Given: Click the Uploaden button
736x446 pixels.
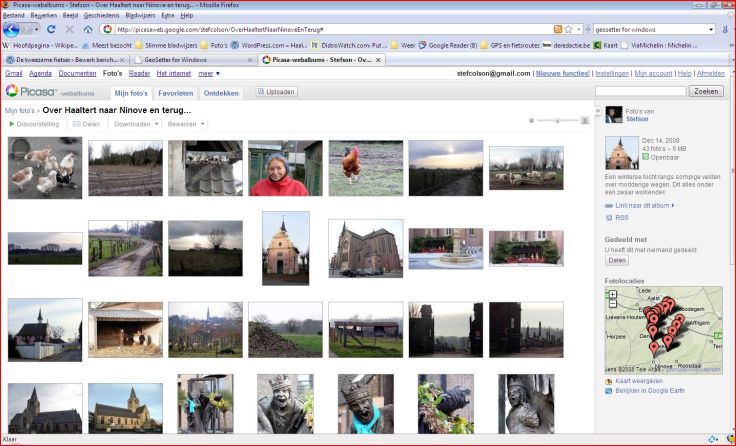Looking at the screenshot, I should [276, 92].
